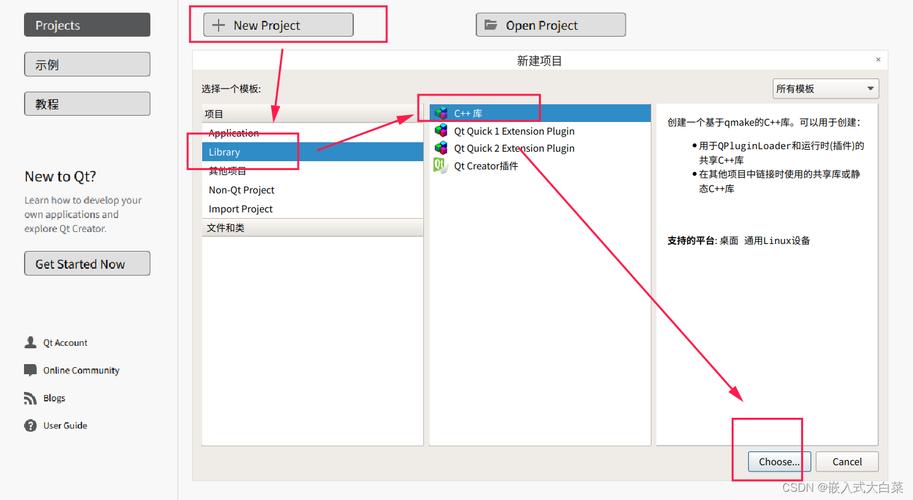Open the User Guide link
913x500 pixels.
(x=65, y=425)
